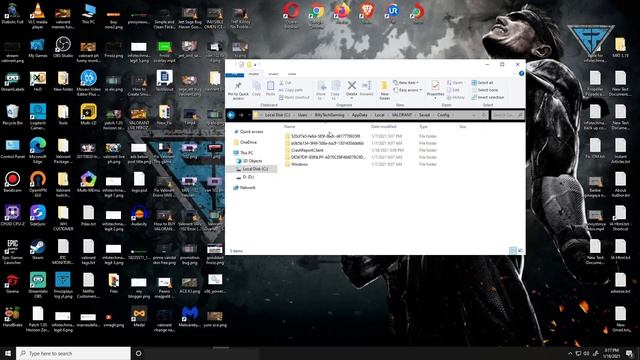Click Pin to Quick access ribbon icon
The height and width of the screenshot is (360, 640).
tap(238, 90)
